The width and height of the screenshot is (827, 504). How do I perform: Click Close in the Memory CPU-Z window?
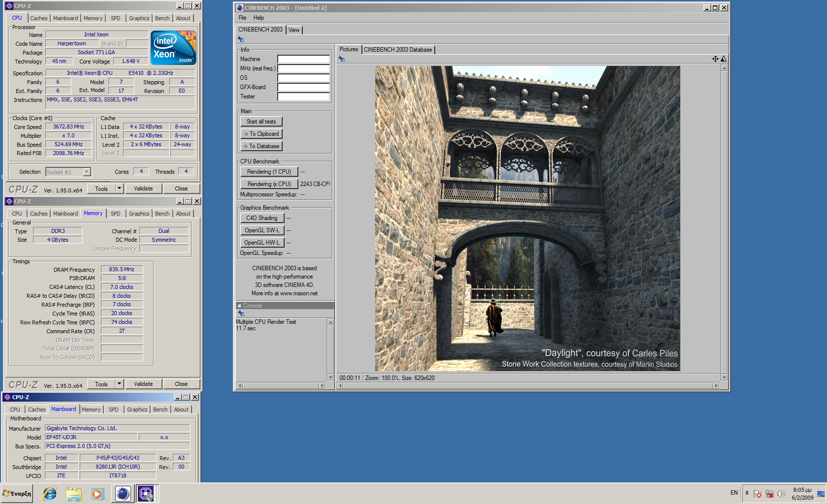pyautogui.click(x=181, y=384)
